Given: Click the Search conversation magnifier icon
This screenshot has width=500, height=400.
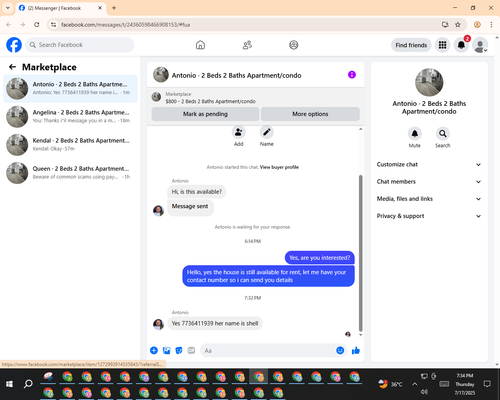Looking at the screenshot, I should click(x=443, y=134).
